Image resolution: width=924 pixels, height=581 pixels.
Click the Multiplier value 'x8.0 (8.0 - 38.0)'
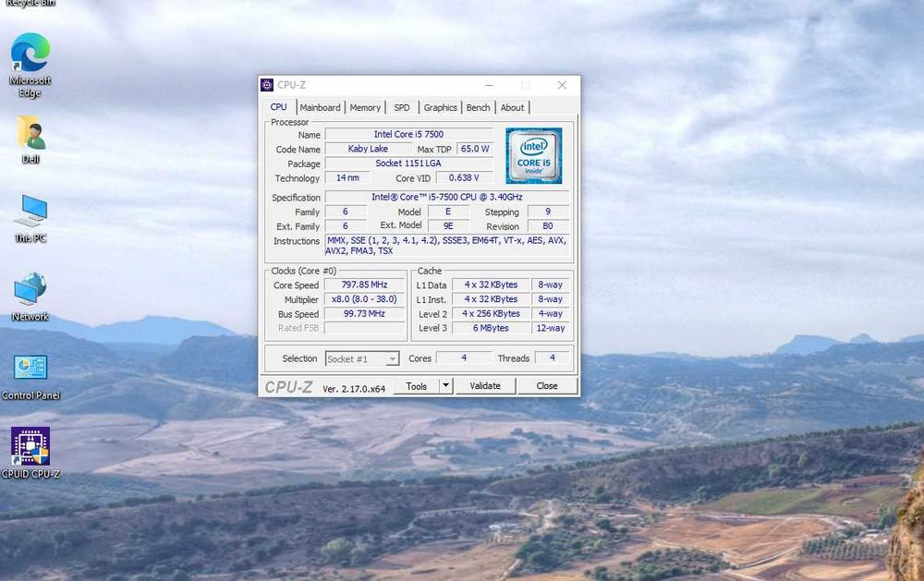(364, 299)
